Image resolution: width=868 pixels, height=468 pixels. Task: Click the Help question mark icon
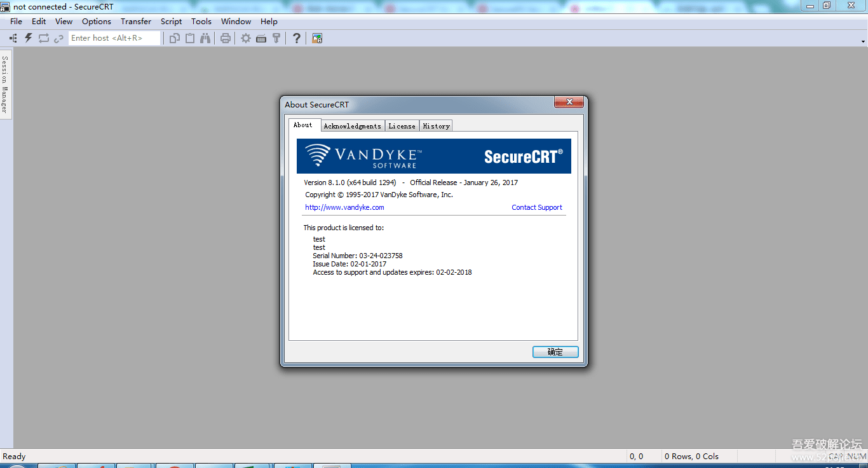(x=297, y=38)
